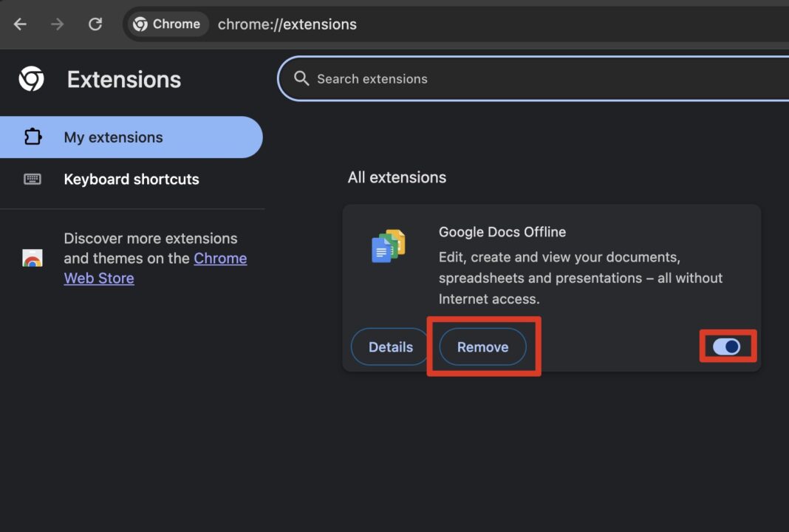The image size is (789, 532).
Task: Click the chrome://extensions address bar
Action: (287, 24)
